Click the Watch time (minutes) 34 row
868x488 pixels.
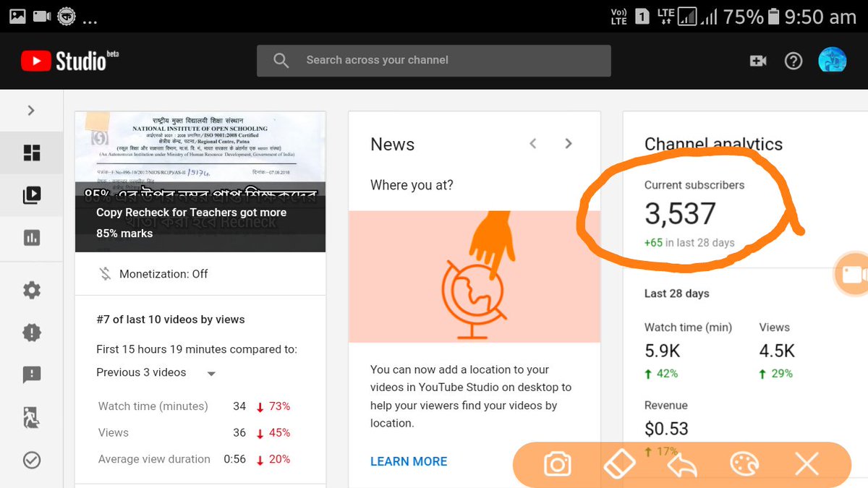point(194,406)
